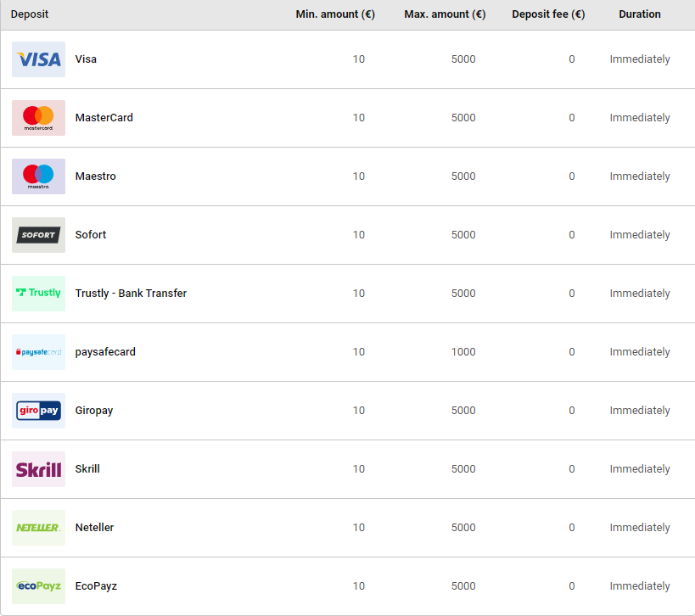The image size is (695, 616).
Task: Open the Giropay deposit method name
Action: pyautogui.click(x=94, y=411)
